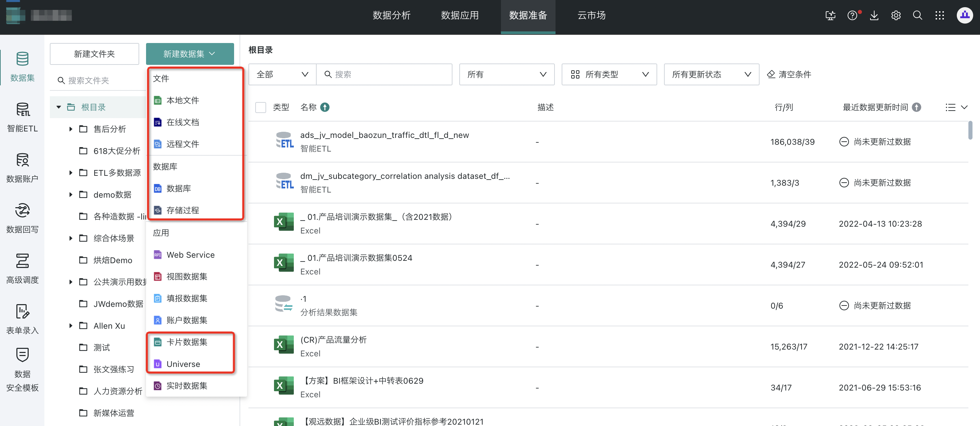
Task: Choose Web Service from the dataset menu
Action: point(196,255)
